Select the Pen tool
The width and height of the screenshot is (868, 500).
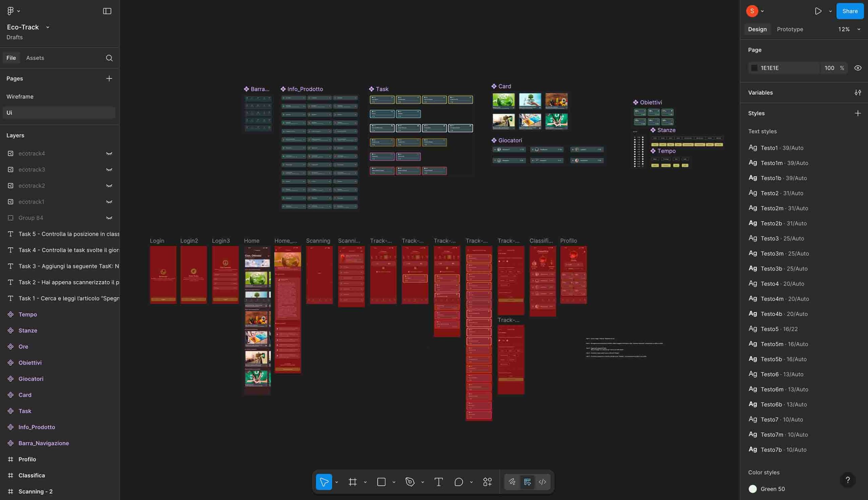click(410, 482)
